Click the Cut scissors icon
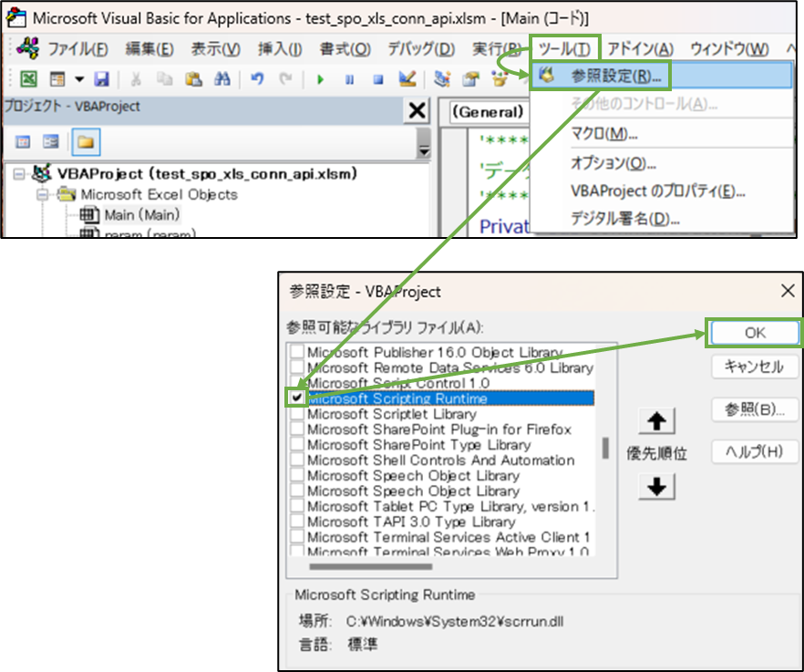This screenshot has height=672, width=804. [136, 79]
